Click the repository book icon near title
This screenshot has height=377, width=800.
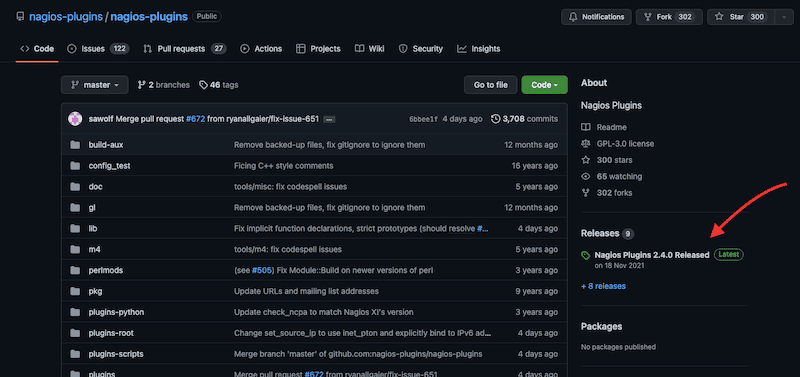click(20, 17)
